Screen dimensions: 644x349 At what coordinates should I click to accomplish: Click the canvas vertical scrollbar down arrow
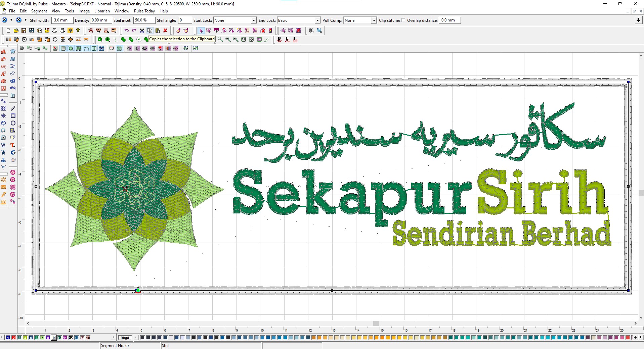pyautogui.click(x=641, y=317)
